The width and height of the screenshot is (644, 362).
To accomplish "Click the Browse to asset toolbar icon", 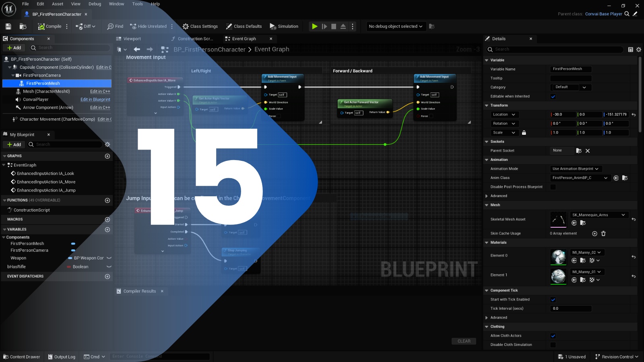I will tap(23, 27).
